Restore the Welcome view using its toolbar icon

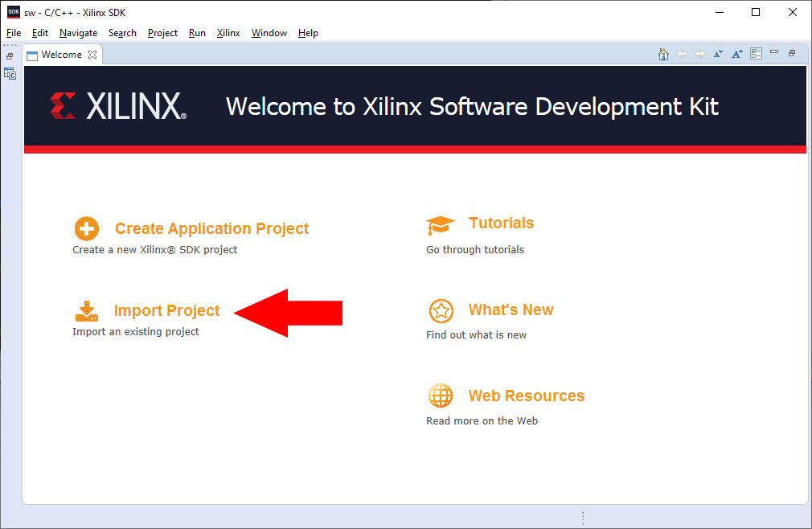[792, 53]
